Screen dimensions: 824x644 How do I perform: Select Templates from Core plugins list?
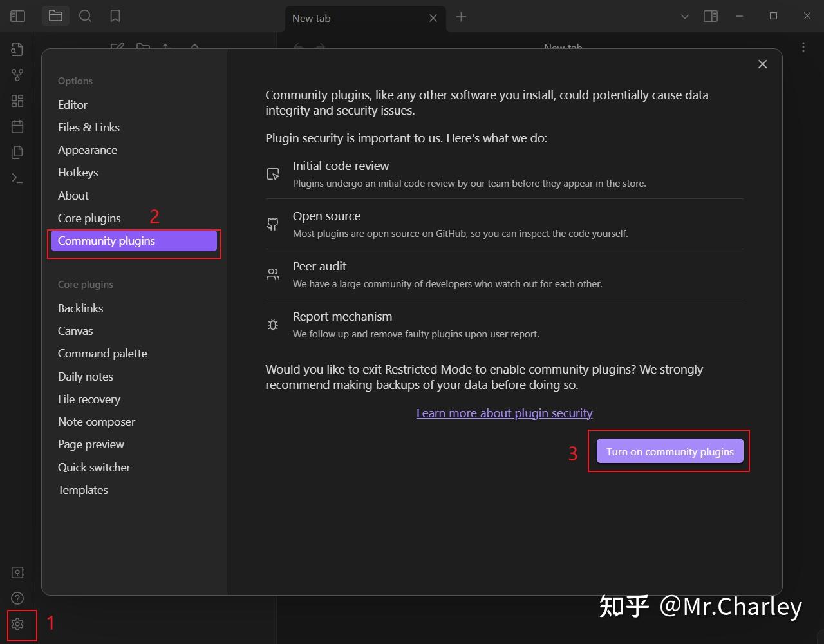pyautogui.click(x=82, y=489)
